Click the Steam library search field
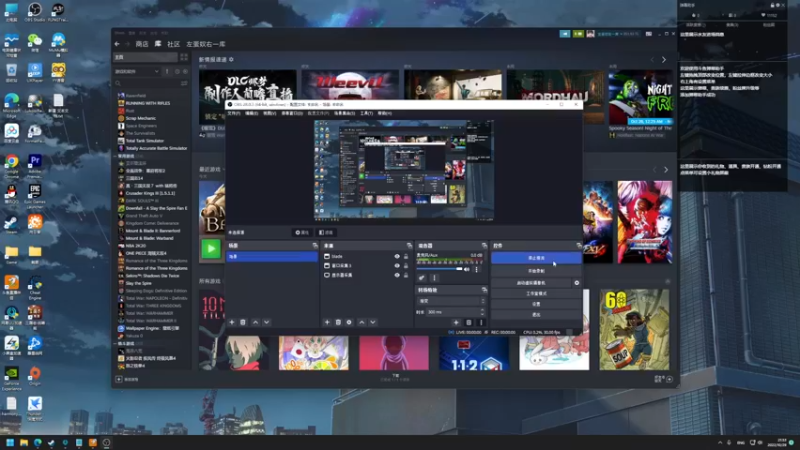Image resolution: width=800 pixels, height=450 pixels. click(147, 83)
